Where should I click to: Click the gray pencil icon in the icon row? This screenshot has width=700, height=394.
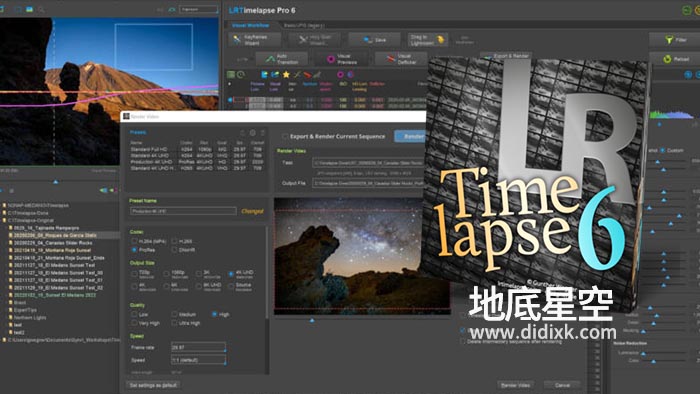317,75
